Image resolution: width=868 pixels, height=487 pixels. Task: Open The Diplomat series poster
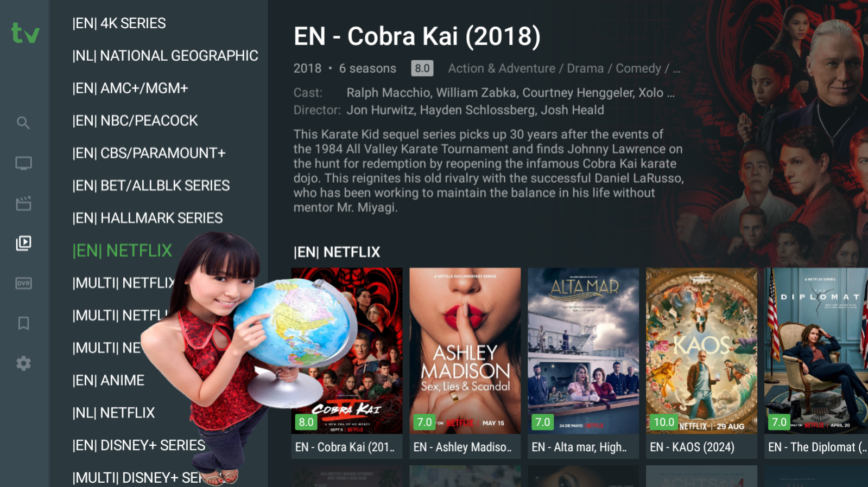point(816,363)
